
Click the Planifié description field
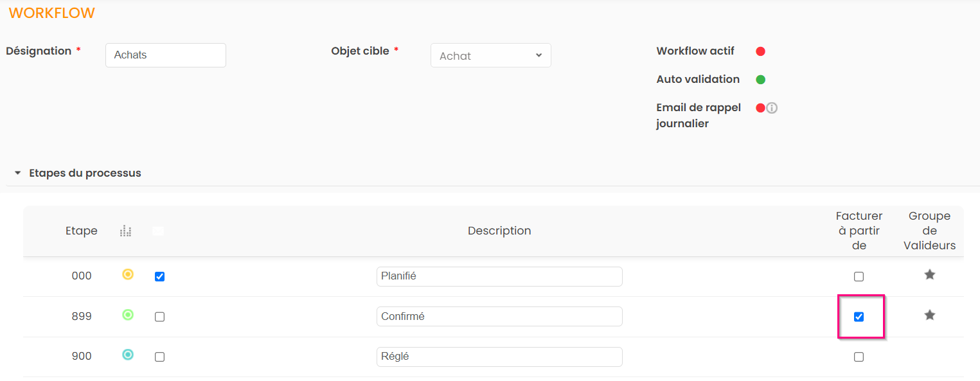499,276
